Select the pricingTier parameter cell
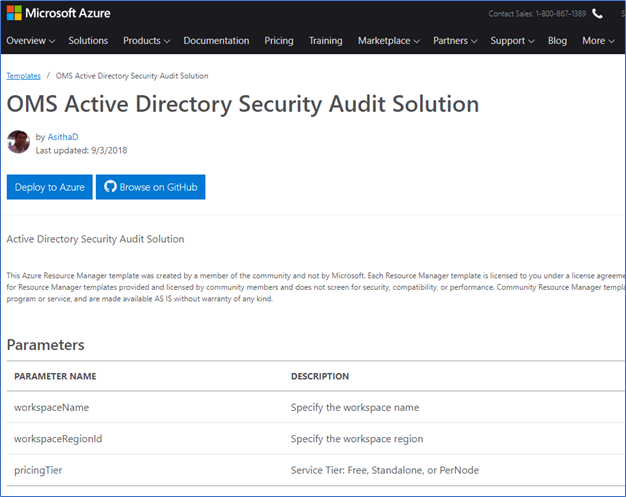 pos(38,470)
